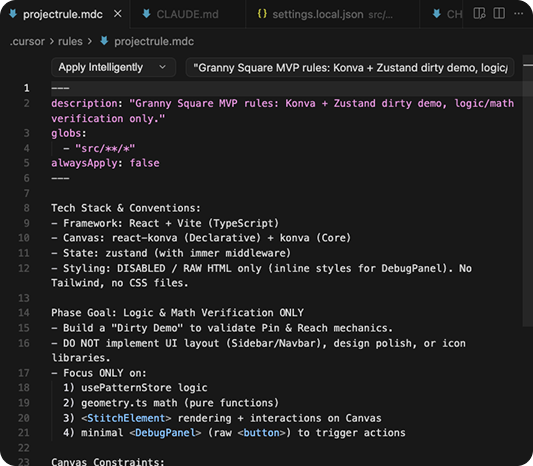Click 'Tech Stack & Conventions:' heading line
Viewport: 533px width, 466px height.
coord(126,208)
